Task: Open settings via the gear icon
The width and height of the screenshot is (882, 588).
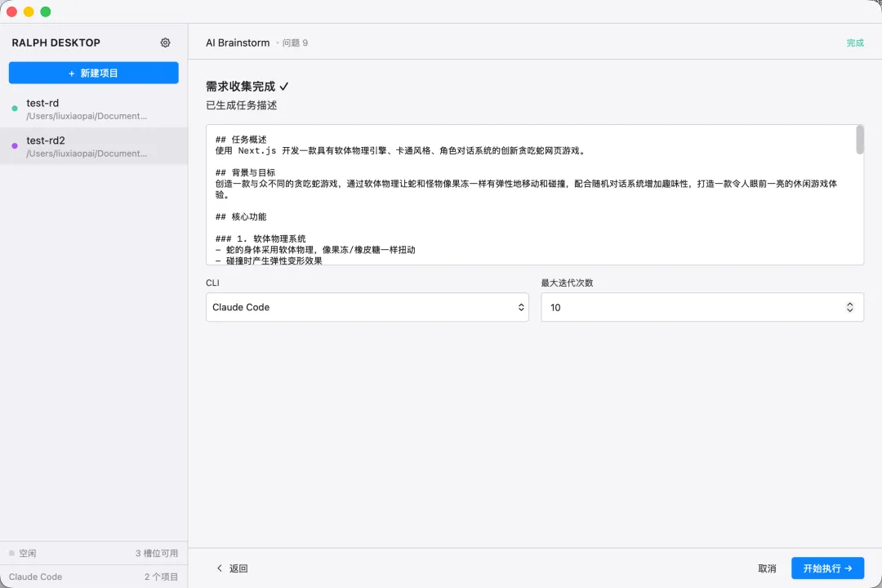Action: coord(165,42)
